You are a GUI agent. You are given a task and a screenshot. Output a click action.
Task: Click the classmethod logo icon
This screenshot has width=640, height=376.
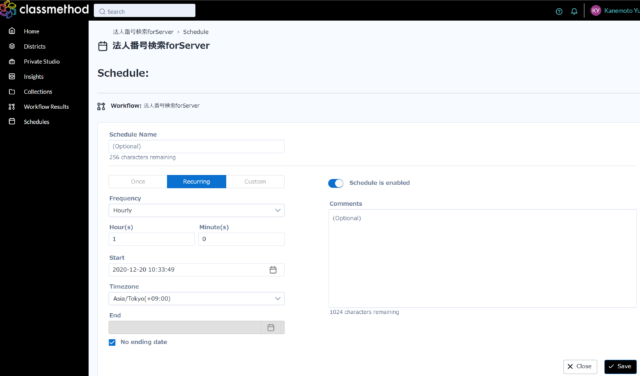8,9
